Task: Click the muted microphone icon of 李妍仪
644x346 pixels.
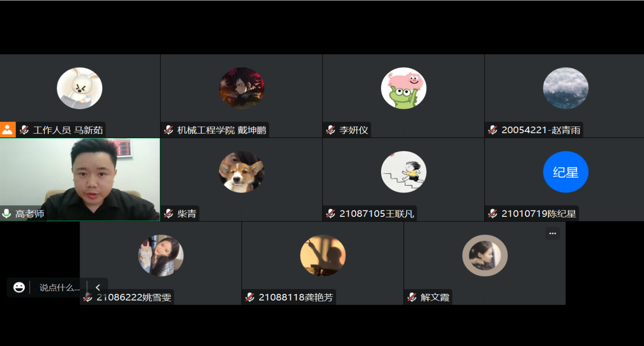Action: (331, 130)
